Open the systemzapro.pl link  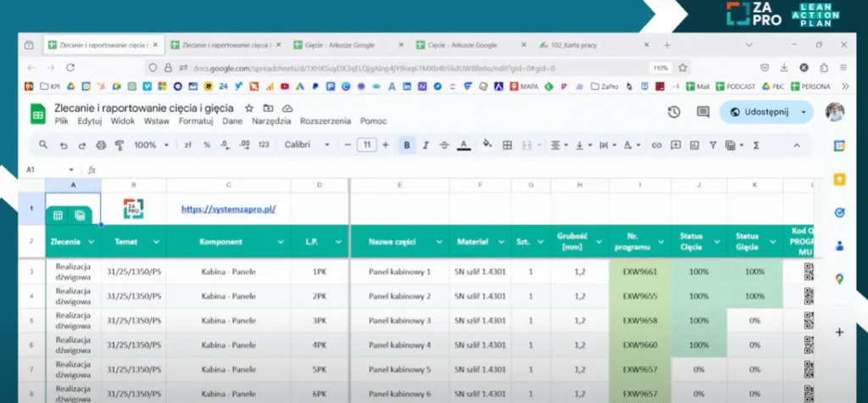[229, 209]
